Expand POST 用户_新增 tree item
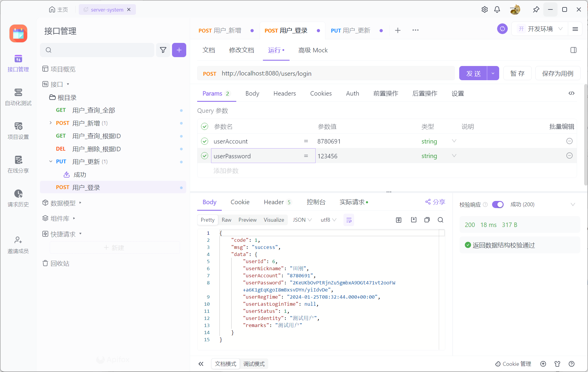Screen dimensions: 588x372 click(51, 123)
